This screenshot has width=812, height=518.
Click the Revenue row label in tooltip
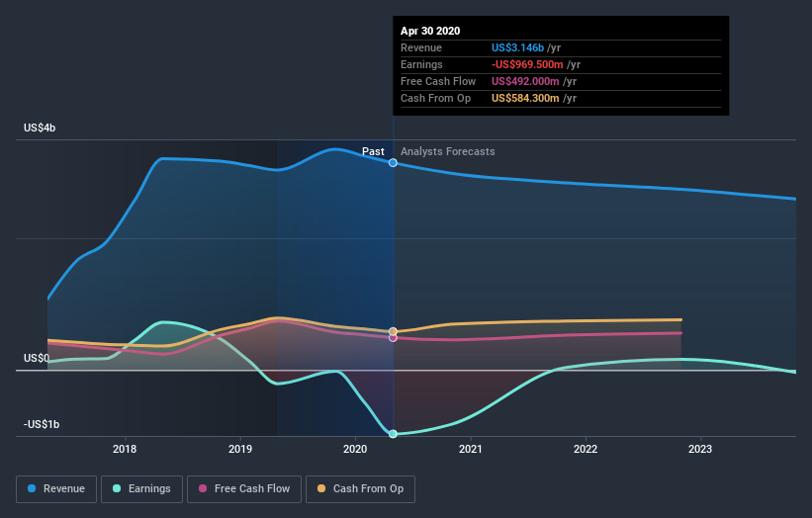(x=421, y=47)
